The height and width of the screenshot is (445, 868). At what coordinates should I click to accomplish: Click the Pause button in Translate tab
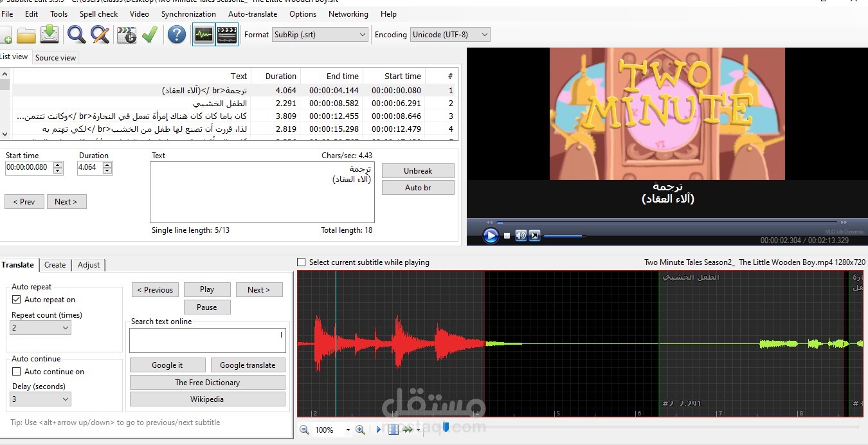coord(207,307)
